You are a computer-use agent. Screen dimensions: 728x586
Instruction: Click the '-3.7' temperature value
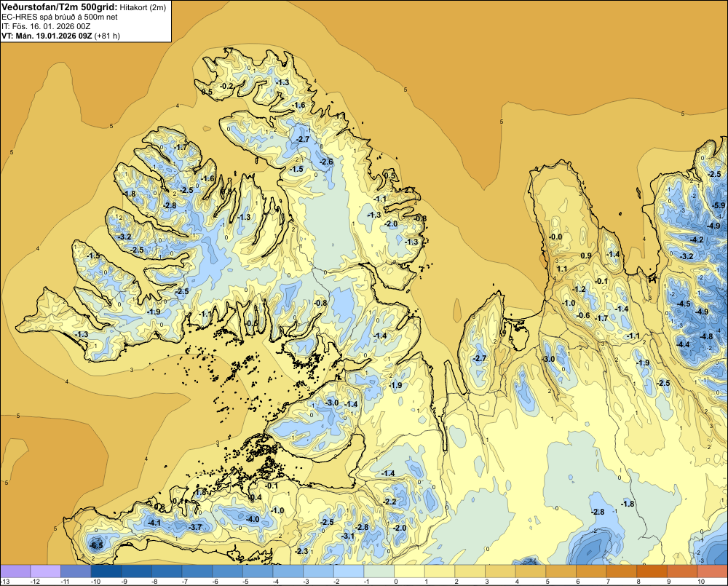tap(195, 527)
